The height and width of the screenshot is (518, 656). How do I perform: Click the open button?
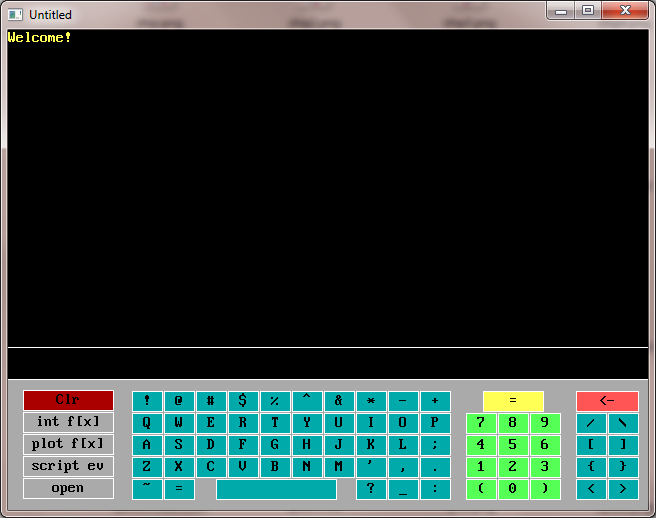[68, 488]
